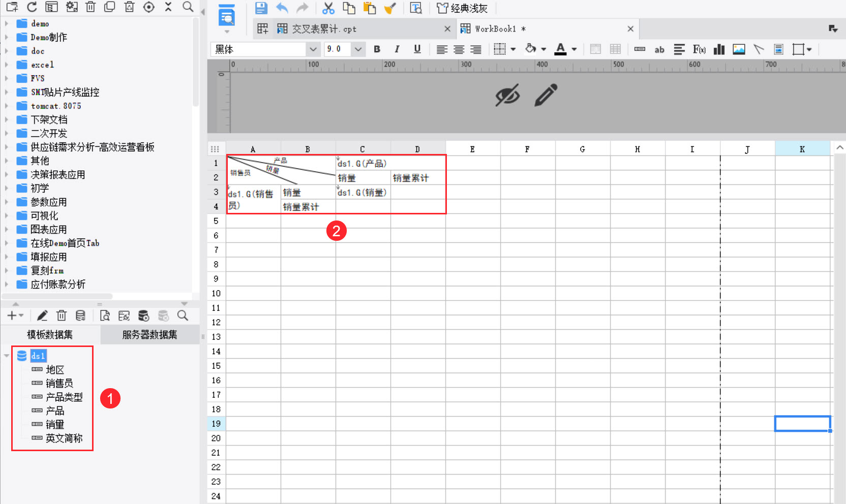Select the row 10 header
Screen dimensions: 846x504
(x=216, y=293)
